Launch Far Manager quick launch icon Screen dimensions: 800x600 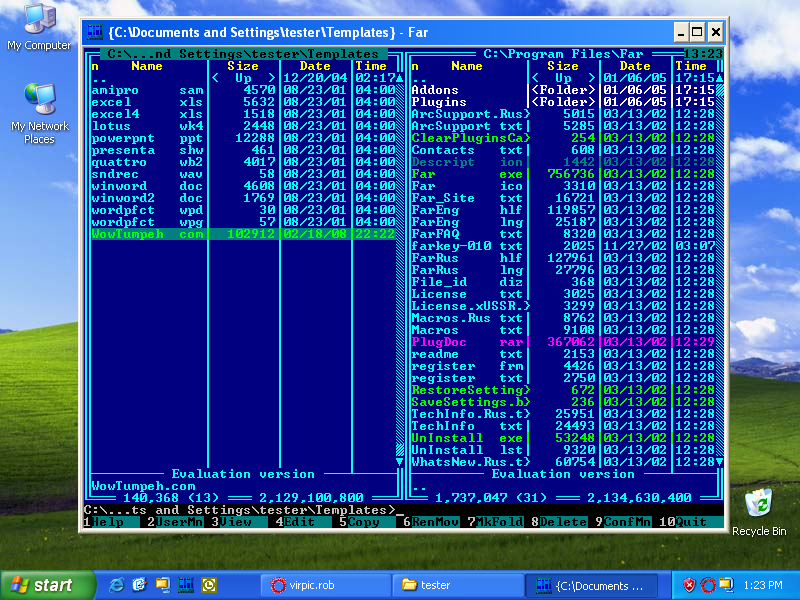point(186,585)
